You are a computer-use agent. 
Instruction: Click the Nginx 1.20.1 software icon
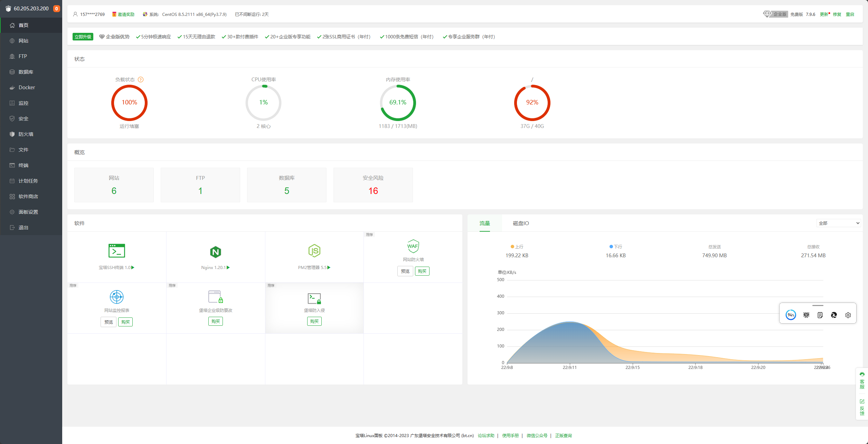click(x=216, y=252)
